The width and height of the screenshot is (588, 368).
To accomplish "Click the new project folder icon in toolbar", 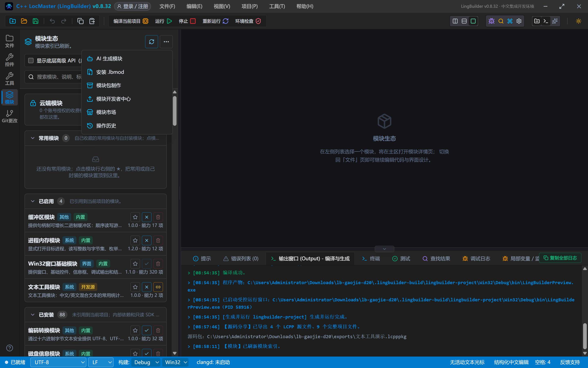I will (x=13, y=21).
